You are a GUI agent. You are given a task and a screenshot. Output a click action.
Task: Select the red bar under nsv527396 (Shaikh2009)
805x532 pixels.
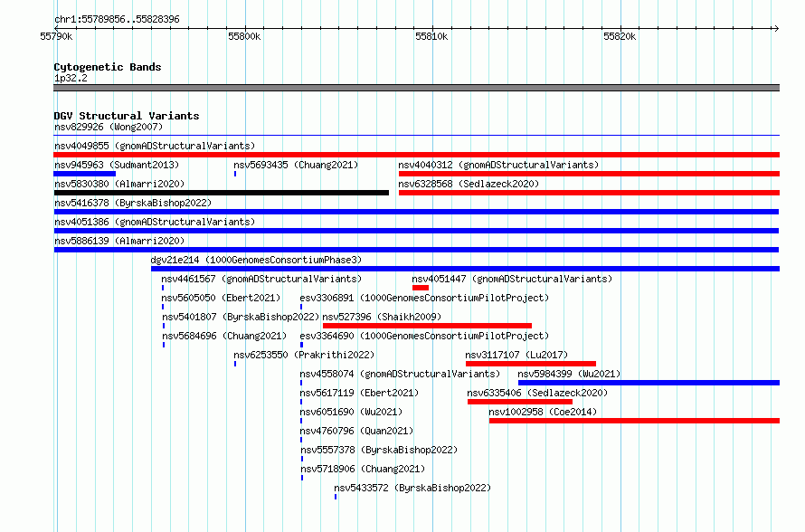pos(427,326)
